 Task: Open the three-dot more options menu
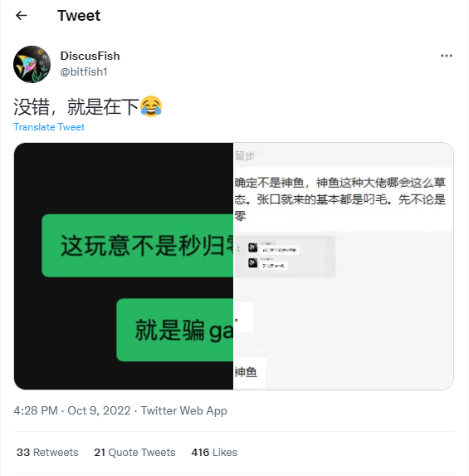447,56
